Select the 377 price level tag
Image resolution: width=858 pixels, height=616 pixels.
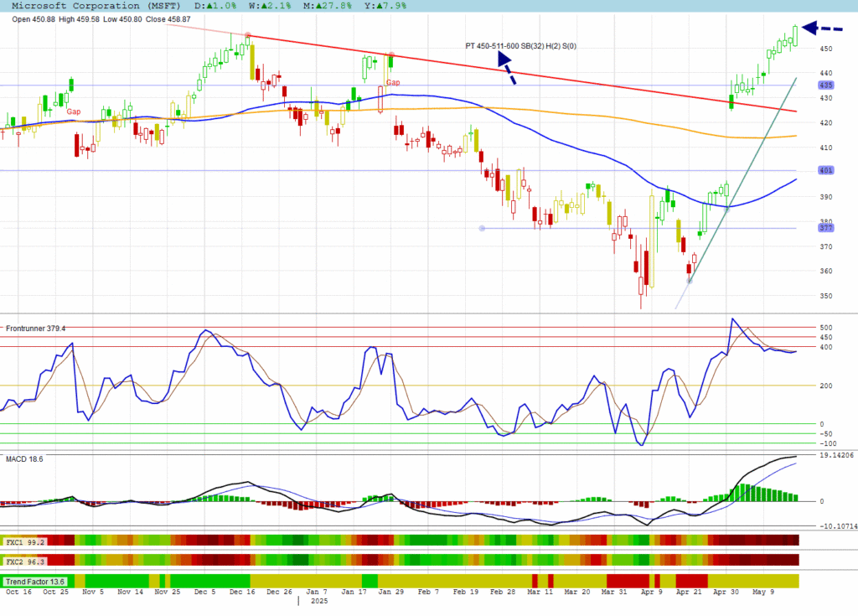[825, 228]
